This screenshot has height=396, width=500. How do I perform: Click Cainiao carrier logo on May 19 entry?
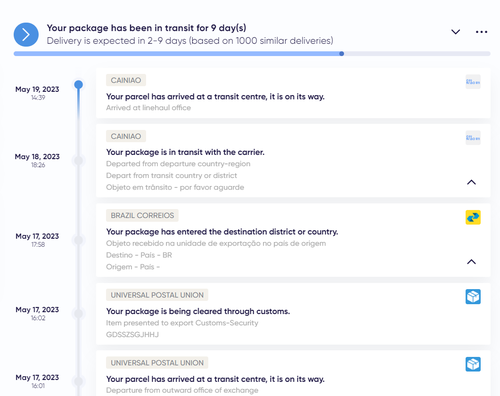pyautogui.click(x=473, y=82)
